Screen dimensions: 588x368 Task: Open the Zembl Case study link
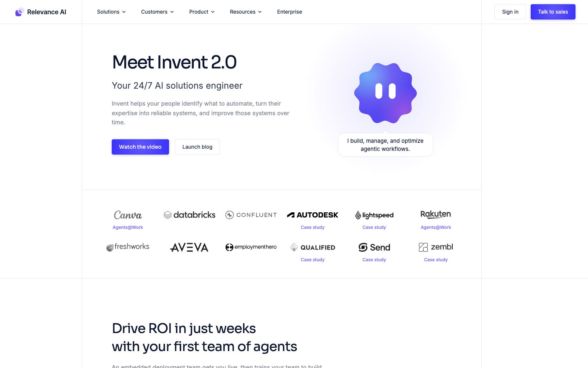tap(436, 260)
